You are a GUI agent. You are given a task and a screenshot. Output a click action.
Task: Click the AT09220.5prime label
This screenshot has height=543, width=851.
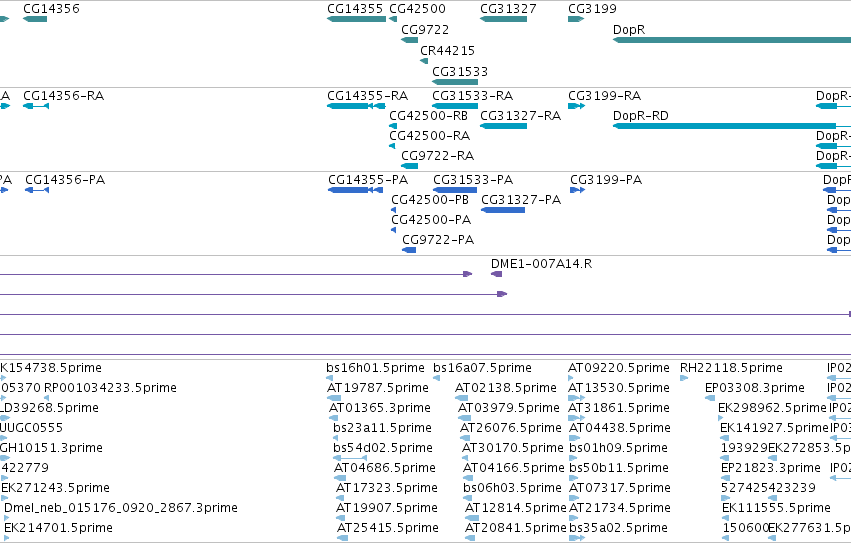pos(619,368)
